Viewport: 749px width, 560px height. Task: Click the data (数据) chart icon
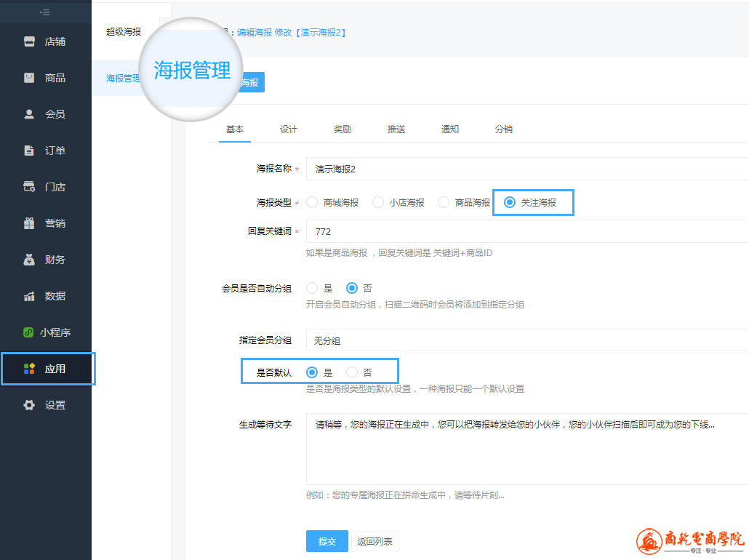[x=29, y=296]
